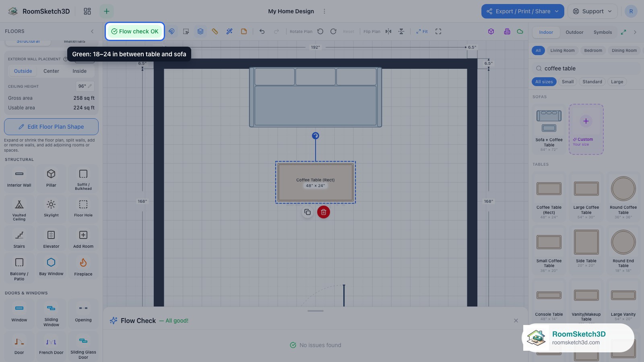The height and width of the screenshot is (362, 644).
Task: Click Fit to view button
Action: click(422, 31)
